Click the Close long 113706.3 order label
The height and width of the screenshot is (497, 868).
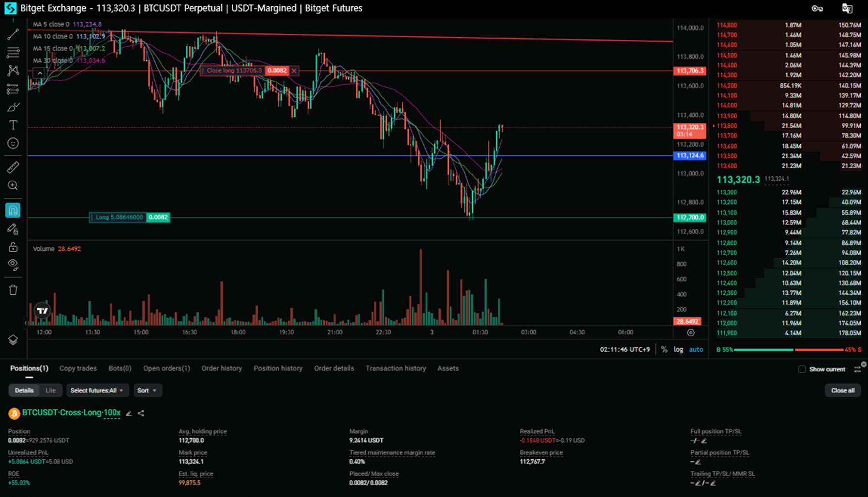pos(232,71)
